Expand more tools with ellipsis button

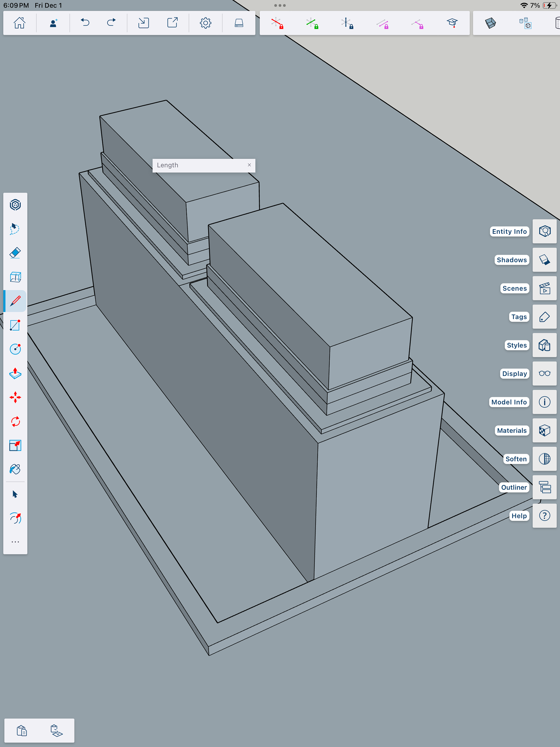point(15,542)
